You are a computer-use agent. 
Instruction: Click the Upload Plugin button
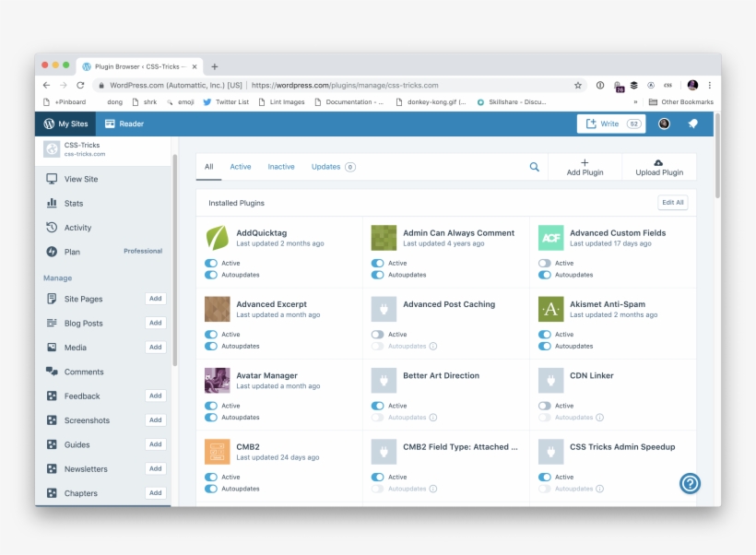coord(659,167)
